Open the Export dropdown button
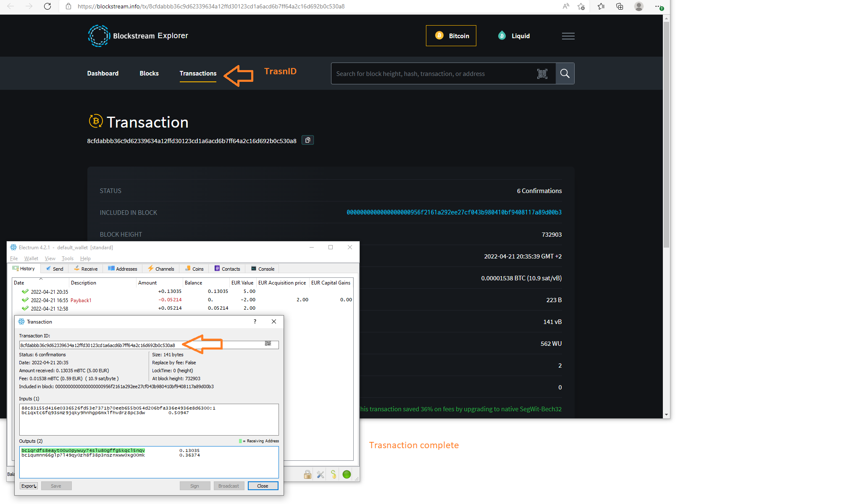867x504 pixels. 29,486
